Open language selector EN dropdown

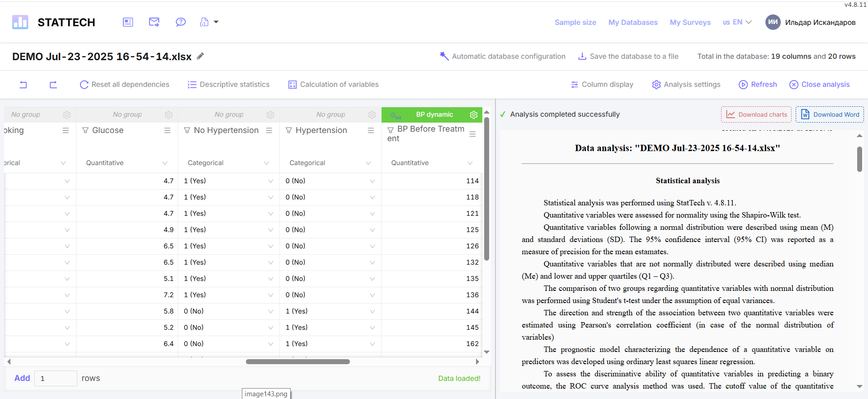pos(737,22)
